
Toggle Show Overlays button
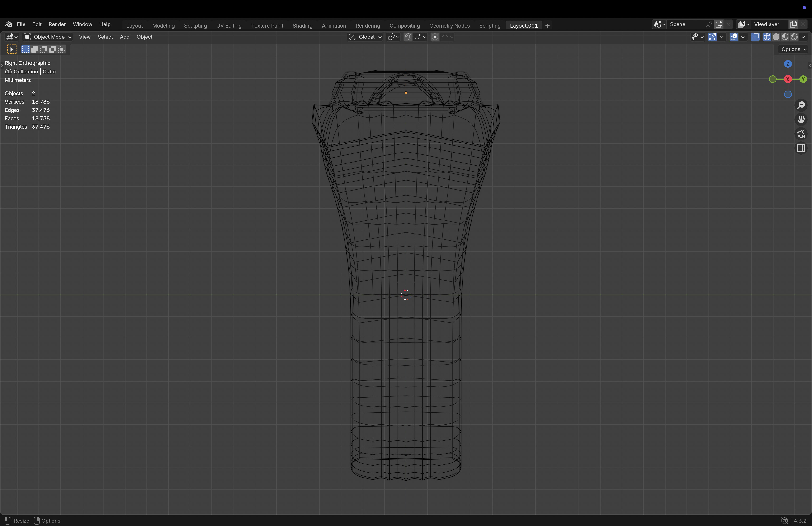(x=734, y=37)
